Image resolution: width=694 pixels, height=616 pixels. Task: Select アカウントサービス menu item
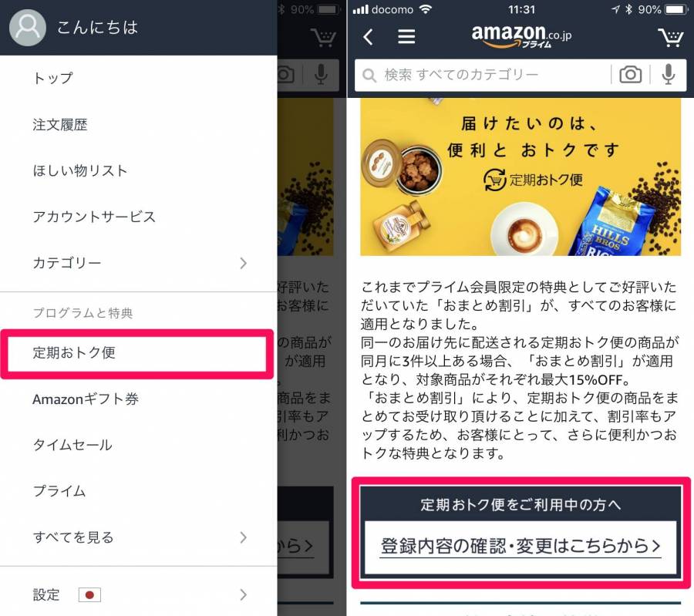coord(139,217)
